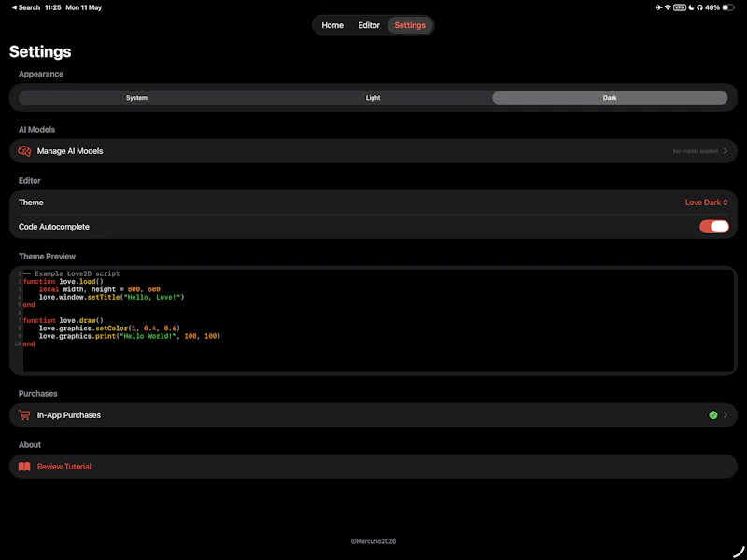Open In-App Purchases
747x560 pixels.
(x=373, y=415)
